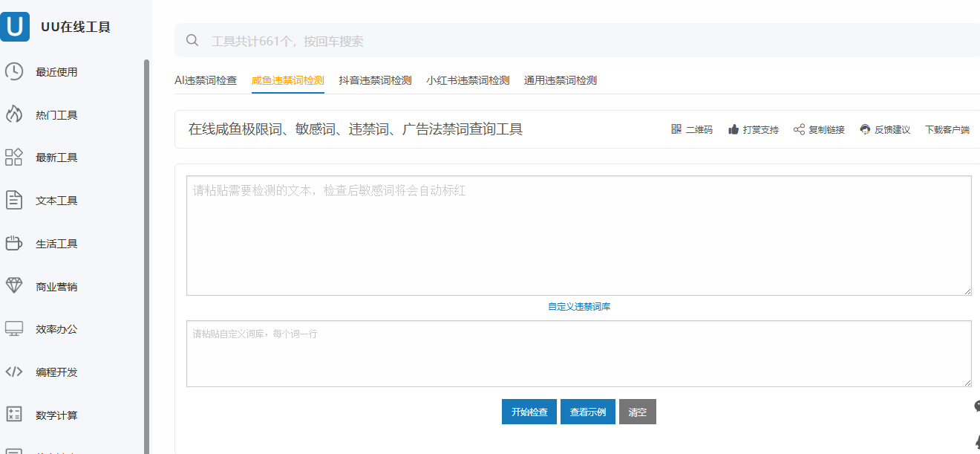Open the 最新工具 category
This screenshot has height=454, width=980.
tap(56, 158)
